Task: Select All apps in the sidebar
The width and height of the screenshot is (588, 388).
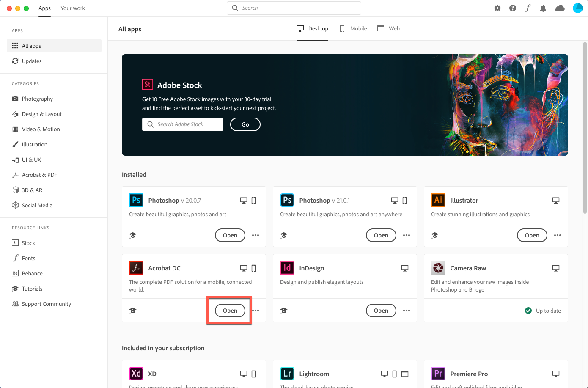Action: tap(54, 46)
